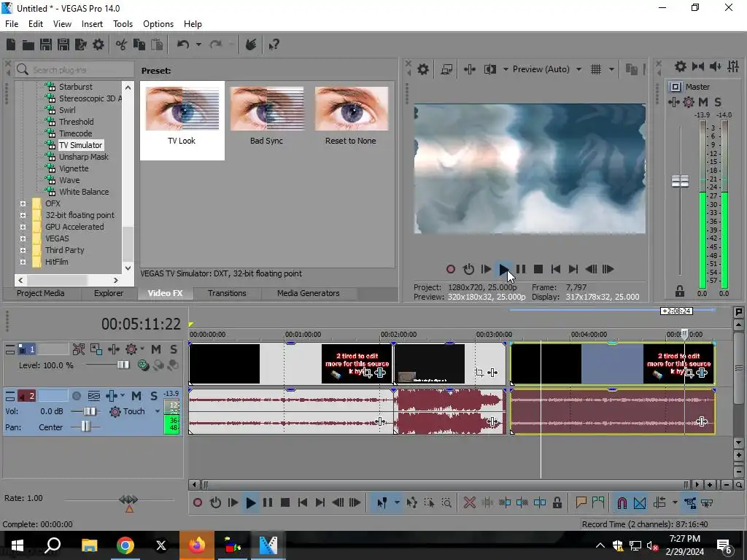Open Project Properties gear in main toolbar
The image size is (747, 560).
98,44
